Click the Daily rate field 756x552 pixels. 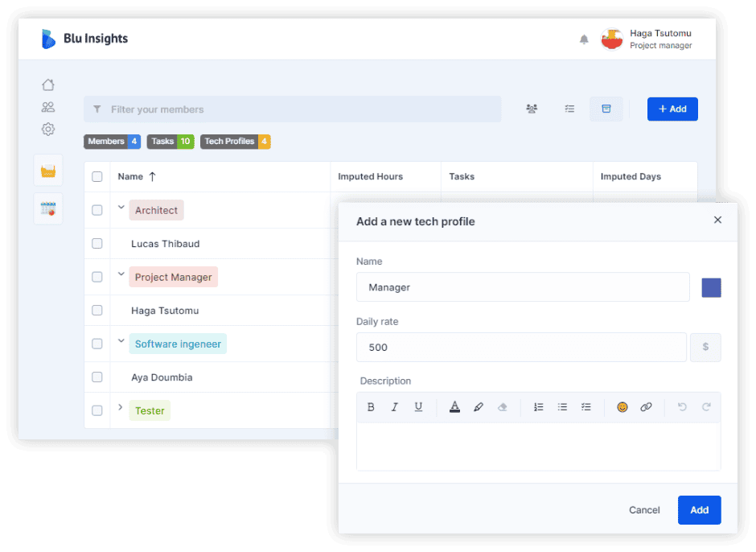[x=521, y=348]
